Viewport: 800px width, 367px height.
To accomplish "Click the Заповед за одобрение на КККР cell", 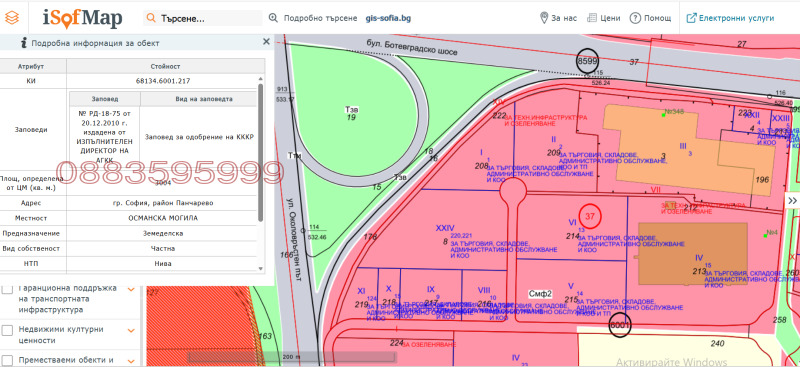I will (x=198, y=137).
